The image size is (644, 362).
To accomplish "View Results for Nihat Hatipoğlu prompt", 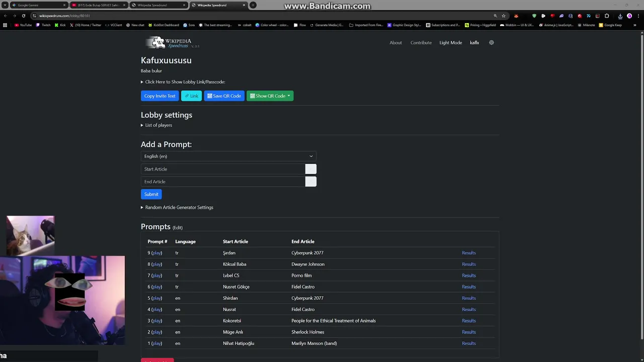I will click(469, 343).
